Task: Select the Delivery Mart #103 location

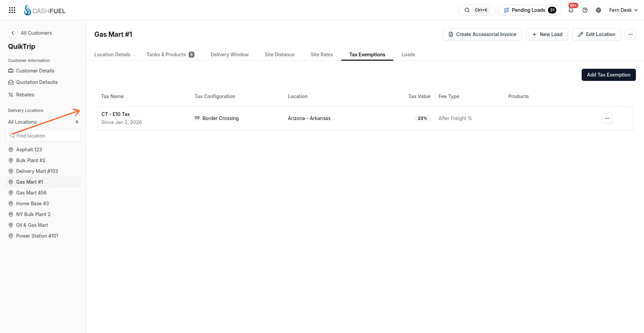Action: click(43, 171)
